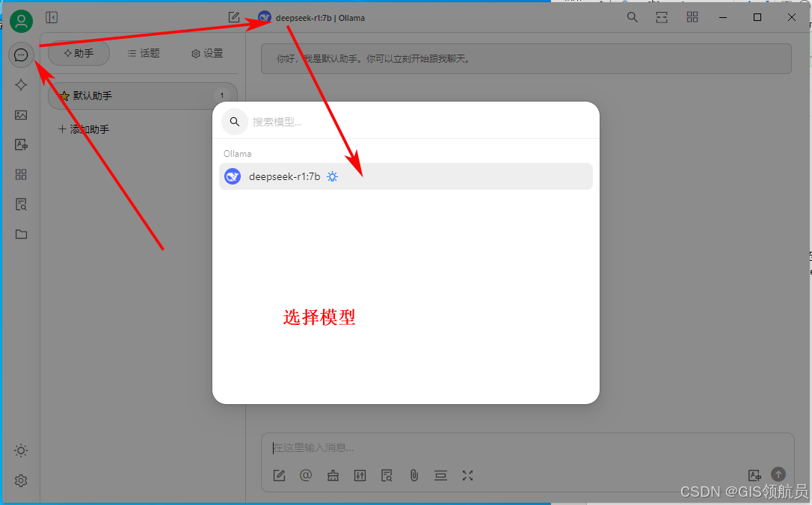Click translate icon beside send button
The width and height of the screenshot is (812, 505).
(754, 475)
